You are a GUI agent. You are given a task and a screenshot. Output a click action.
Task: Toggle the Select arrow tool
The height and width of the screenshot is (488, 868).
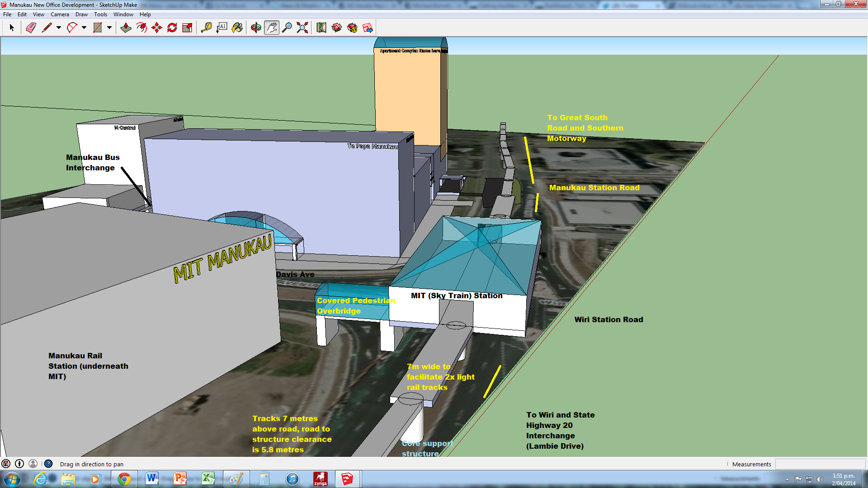12,28
